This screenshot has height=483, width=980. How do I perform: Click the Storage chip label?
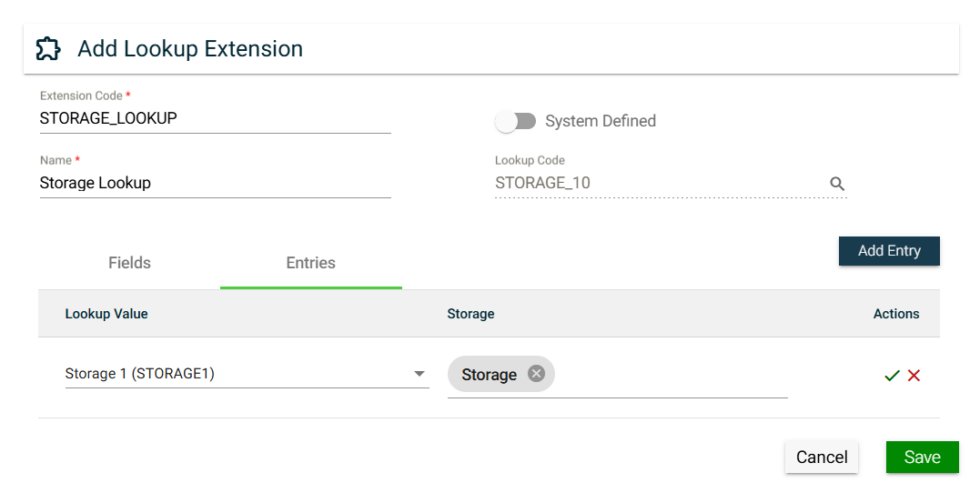489,375
